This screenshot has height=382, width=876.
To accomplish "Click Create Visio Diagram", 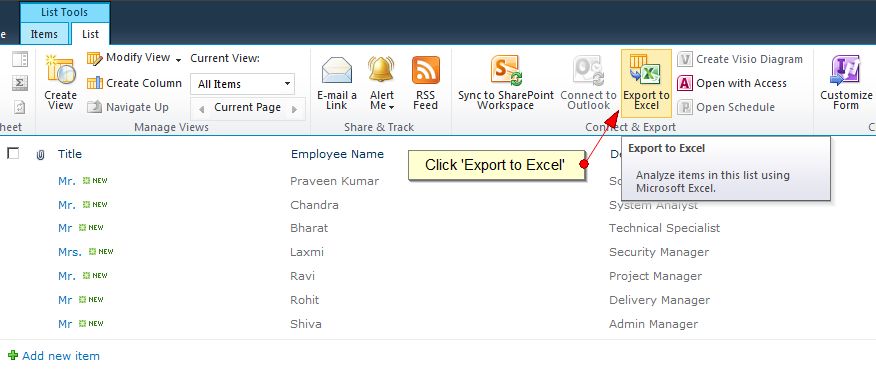I will click(x=740, y=59).
